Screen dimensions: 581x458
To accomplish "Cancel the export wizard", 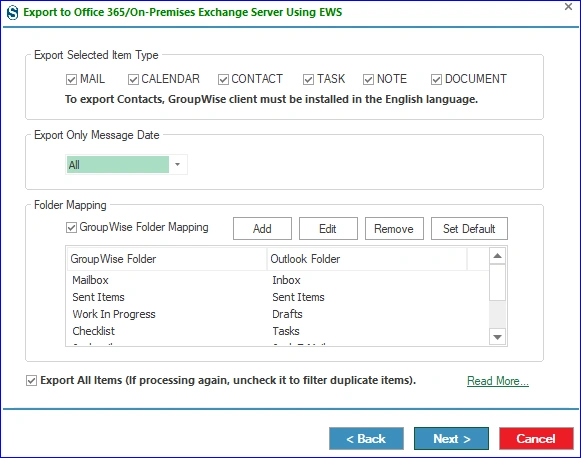I will 536,439.
